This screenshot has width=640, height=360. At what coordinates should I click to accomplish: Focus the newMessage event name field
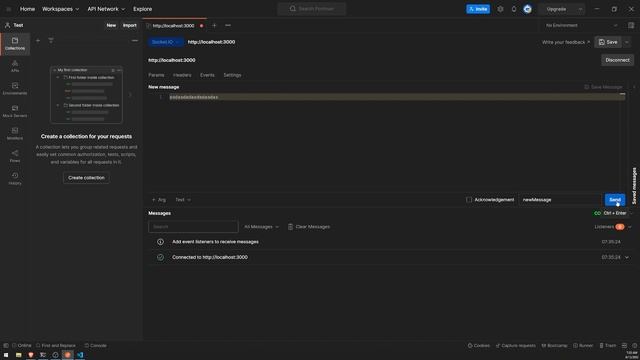tap(560, 200)
